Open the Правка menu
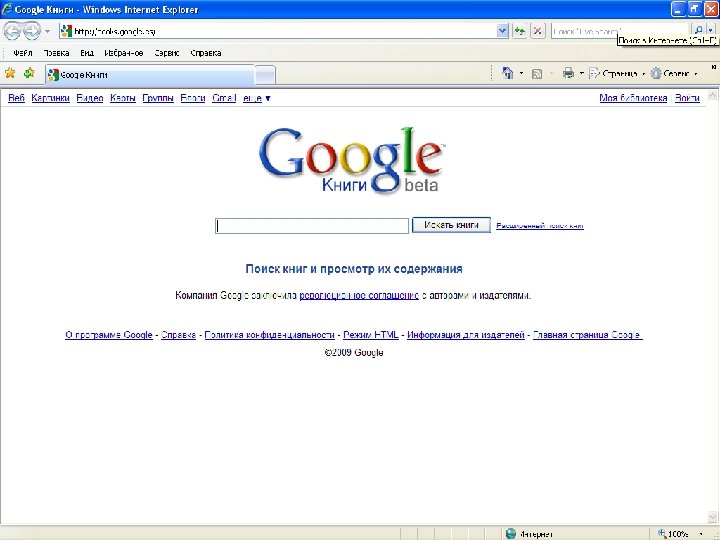 (x=56, y=53)
